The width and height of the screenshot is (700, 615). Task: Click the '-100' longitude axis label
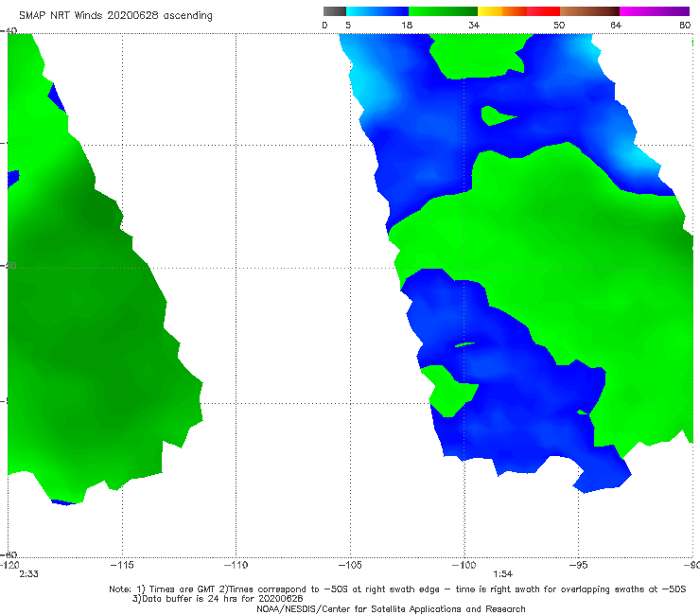[464, 565]
